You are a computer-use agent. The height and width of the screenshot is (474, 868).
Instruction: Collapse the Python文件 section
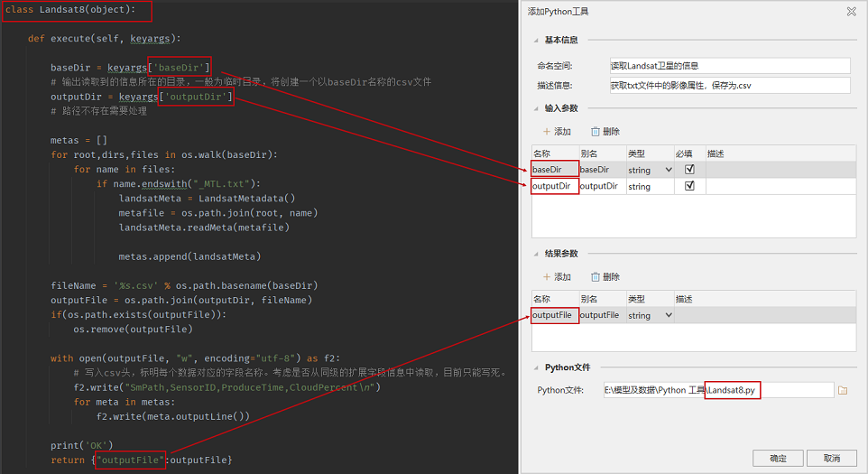pos(535,367)
